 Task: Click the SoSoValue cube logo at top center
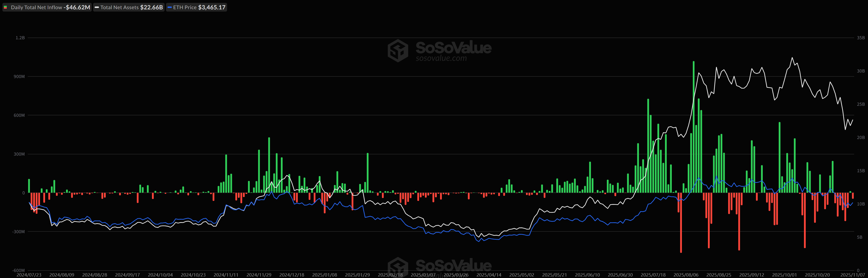398,51
